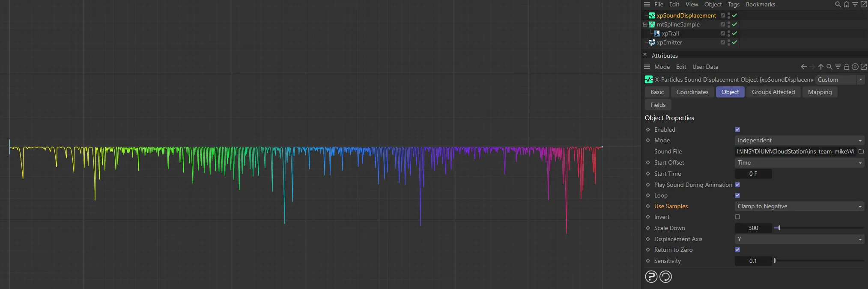868x289 pixels.
Task: Click xpTrail object icon
Action: point(657,33)
